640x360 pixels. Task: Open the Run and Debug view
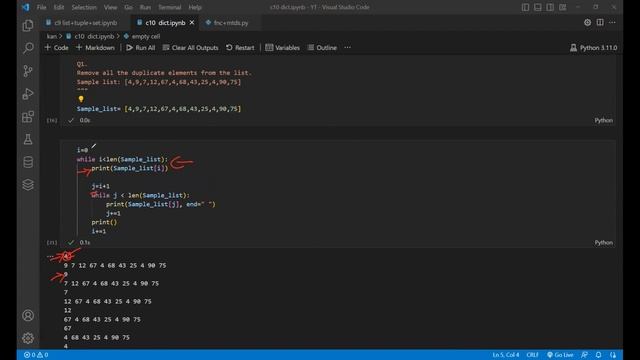tap(28, 94)
